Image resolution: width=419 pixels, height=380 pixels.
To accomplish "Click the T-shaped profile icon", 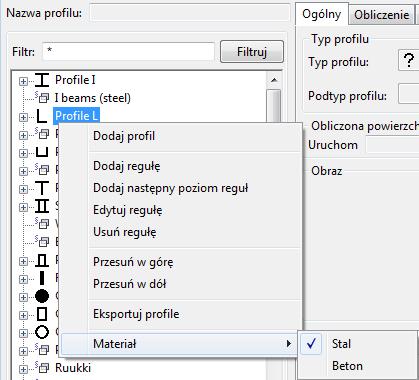I will tap(42, 188).
